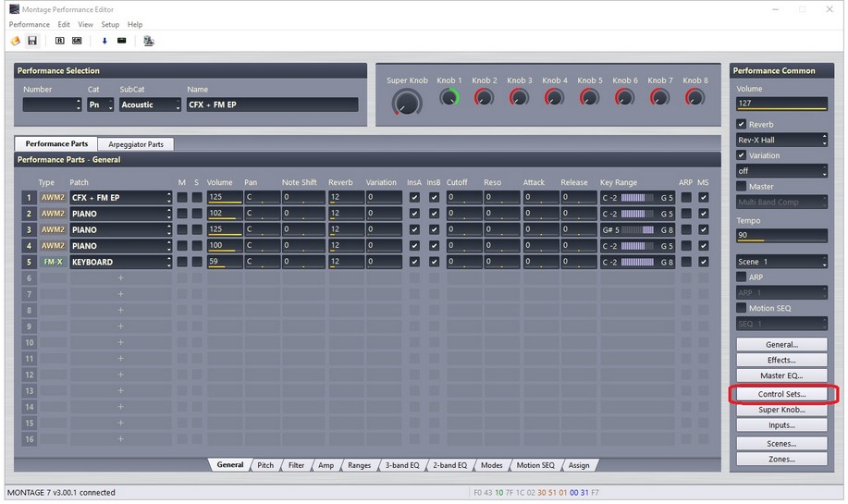Add a part with the plus in row 6
This screenshot has height=504, width=848.
120,278
